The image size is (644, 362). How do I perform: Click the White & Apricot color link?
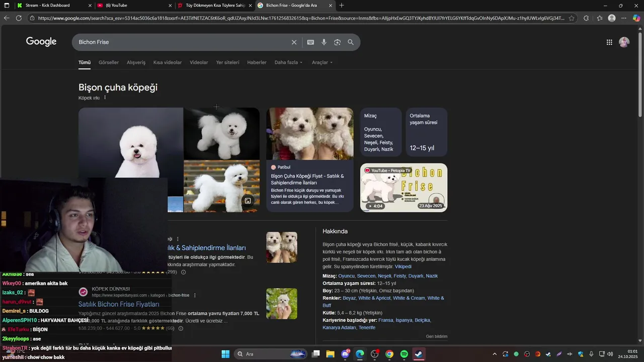coord(374,298)
